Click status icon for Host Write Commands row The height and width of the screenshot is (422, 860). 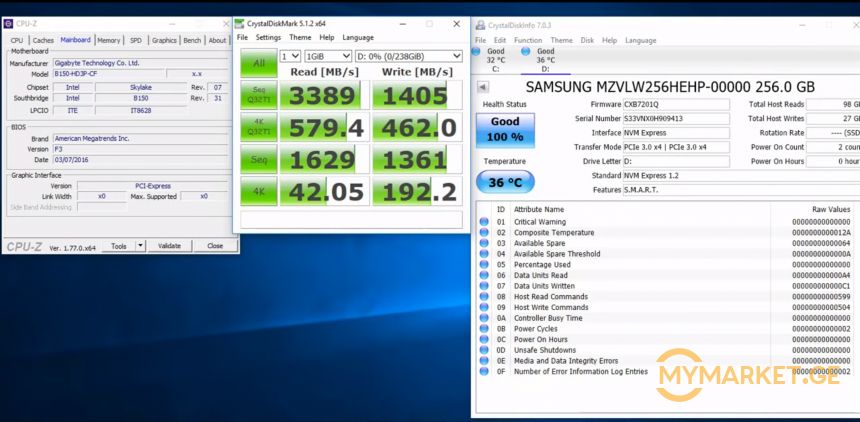[484, 307]
